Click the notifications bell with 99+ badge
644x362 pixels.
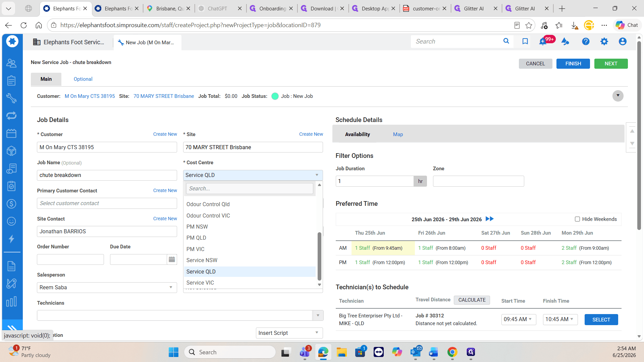pos(542,42)
